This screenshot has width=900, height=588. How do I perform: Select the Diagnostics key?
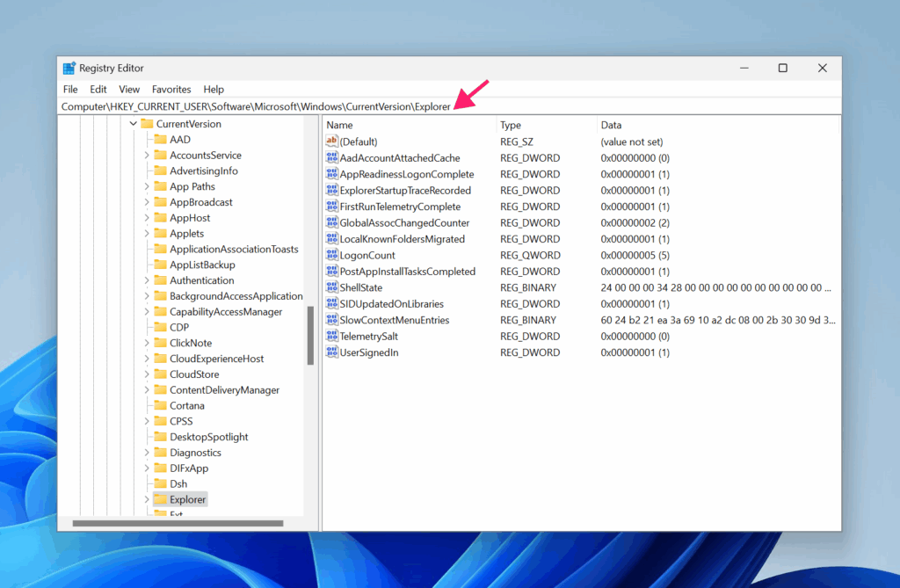click(x=195, y=452)
